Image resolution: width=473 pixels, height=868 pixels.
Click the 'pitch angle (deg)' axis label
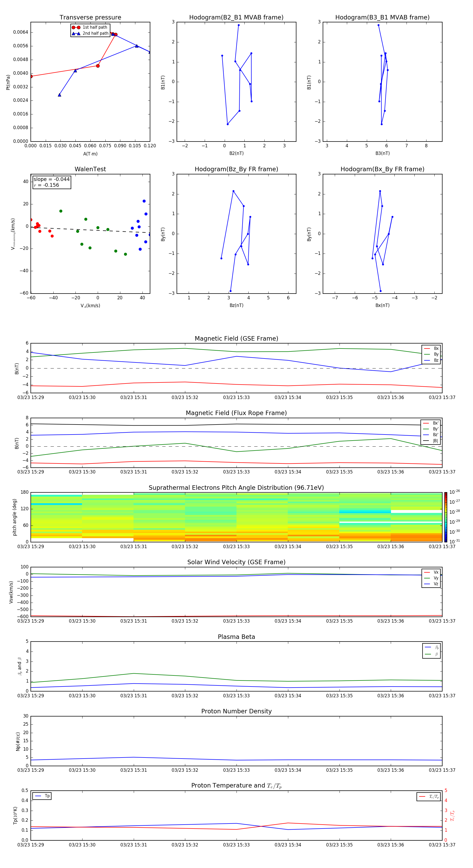pos(14,517)
